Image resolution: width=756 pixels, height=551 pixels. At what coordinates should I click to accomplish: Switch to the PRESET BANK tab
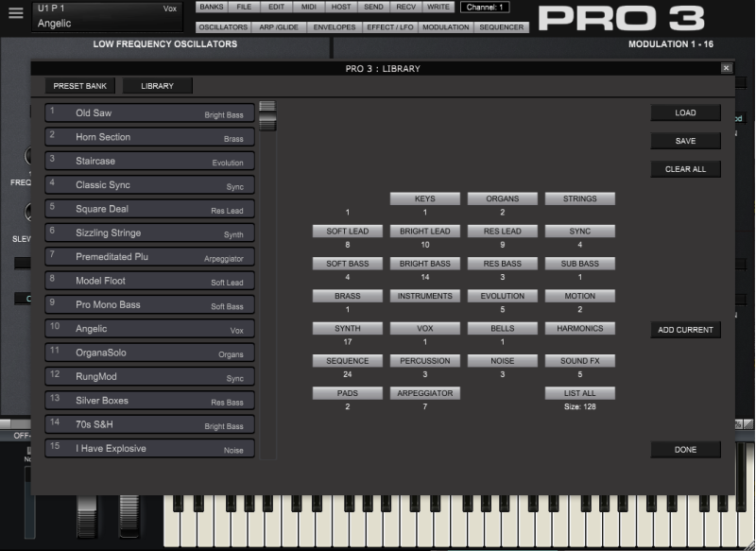point(80,85)
